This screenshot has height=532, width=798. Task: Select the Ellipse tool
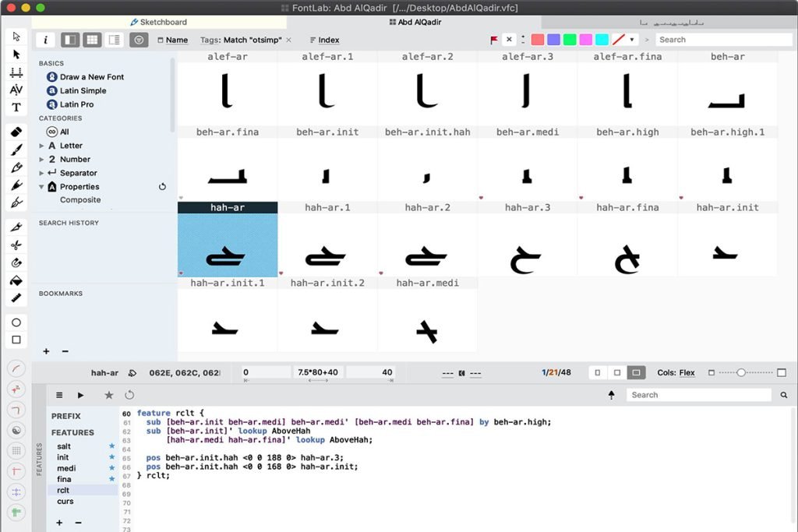pos(16,322)
